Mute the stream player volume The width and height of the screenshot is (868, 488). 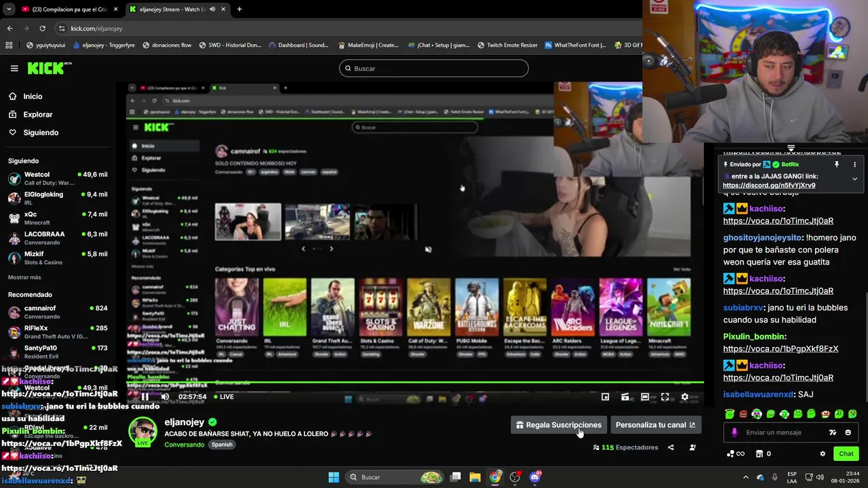(165, 396)
